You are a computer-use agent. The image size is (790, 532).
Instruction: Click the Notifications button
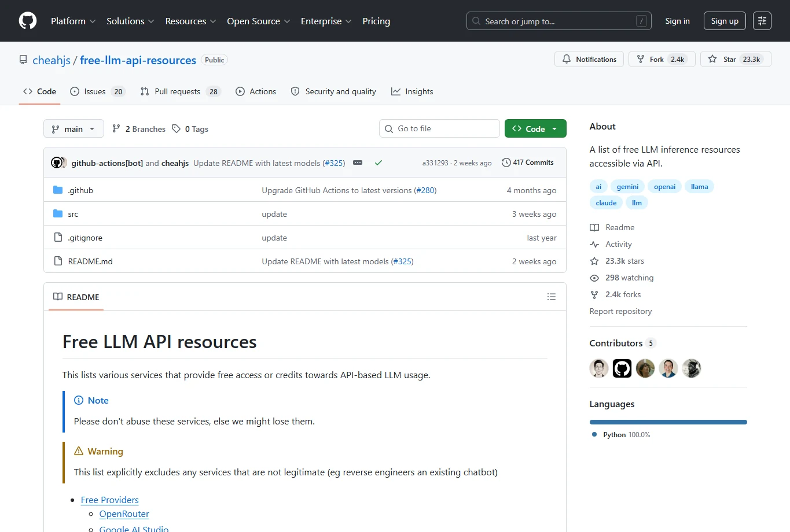589,59
